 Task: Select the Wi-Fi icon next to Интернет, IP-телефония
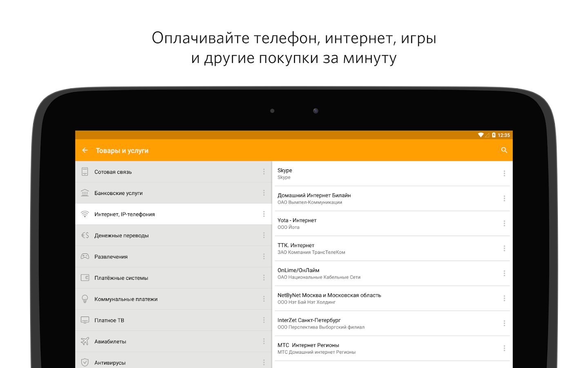[x=85, y=214]
